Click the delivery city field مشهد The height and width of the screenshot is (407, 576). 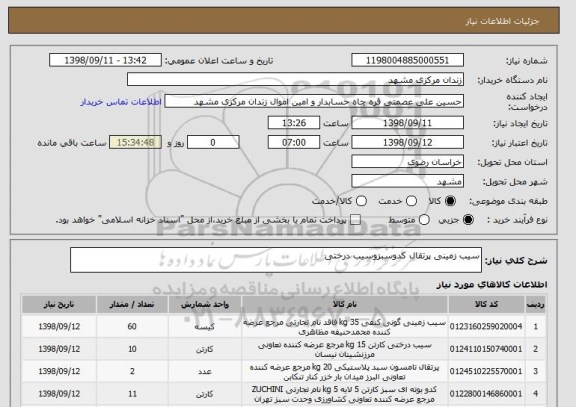(407, 181)
